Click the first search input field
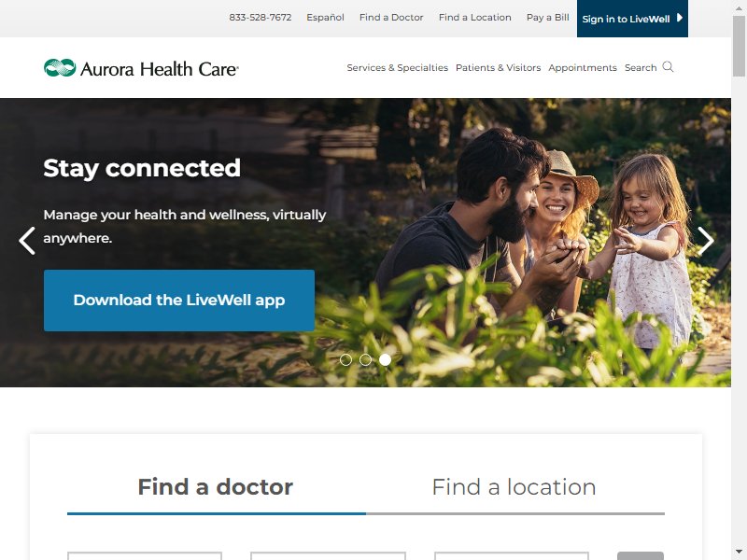Screen dimensions: 747x560 point(145,555)
